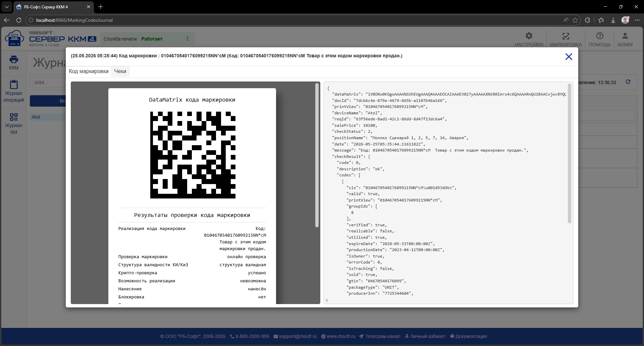Select the Код маркировки tab
The image size is (644, 346).
89,71
